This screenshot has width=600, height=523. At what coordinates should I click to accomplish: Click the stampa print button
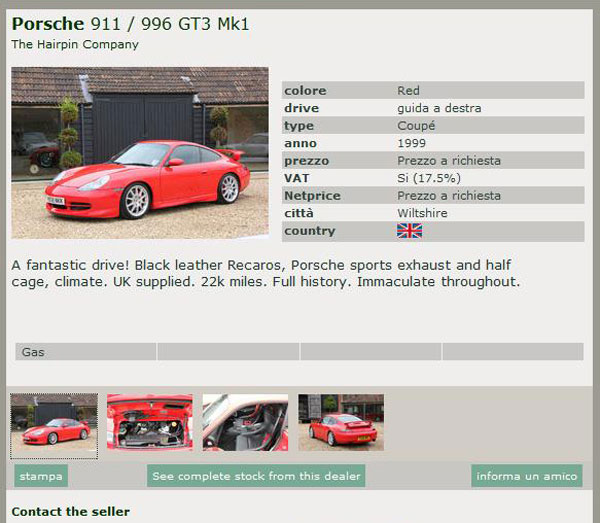click(x=41, y=476)
